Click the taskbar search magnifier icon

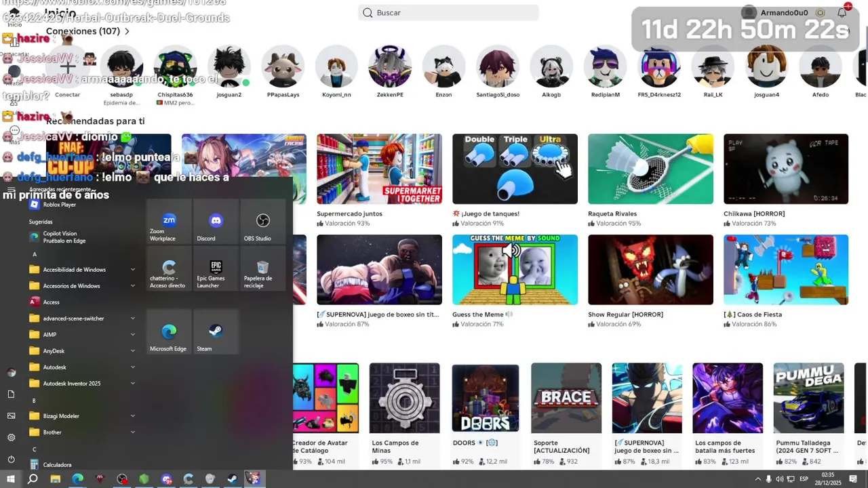pos(33,479)
